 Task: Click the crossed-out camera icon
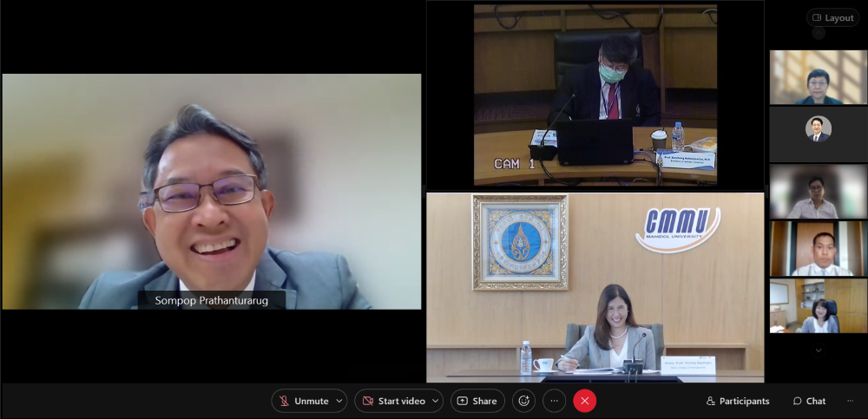point(367,401)
